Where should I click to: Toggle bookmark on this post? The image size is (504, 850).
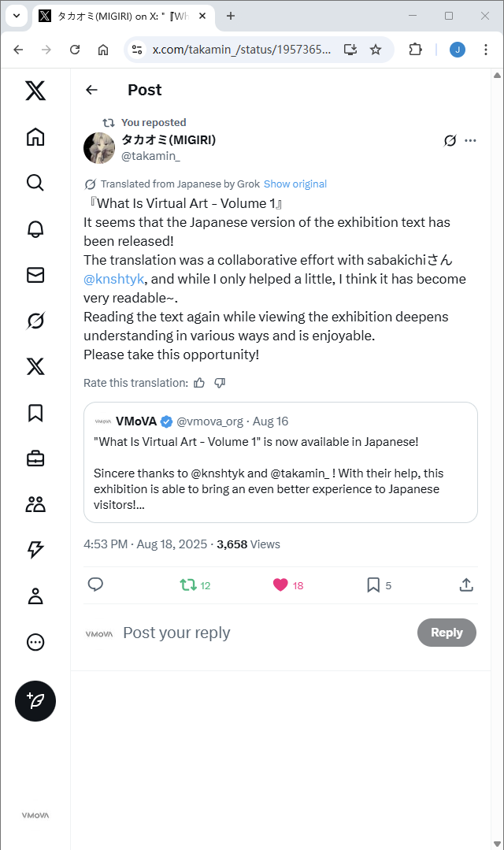click(x=373, y=585)
